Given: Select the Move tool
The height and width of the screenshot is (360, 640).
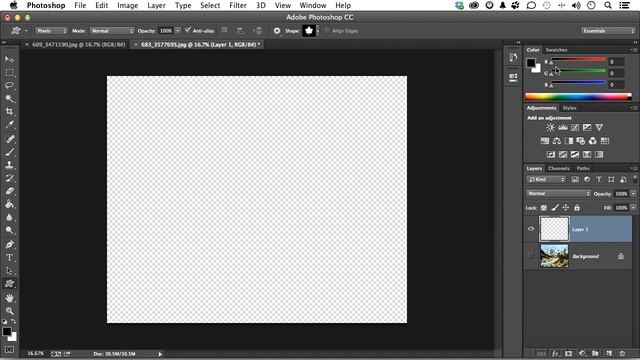Looking at the screenshot, I should [9, 60].
